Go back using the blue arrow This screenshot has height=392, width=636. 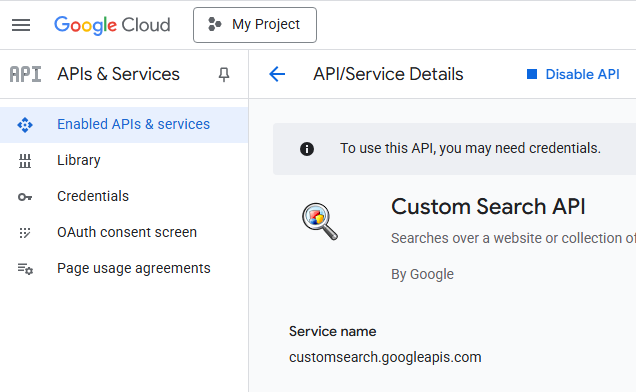(x=277, y=74)
